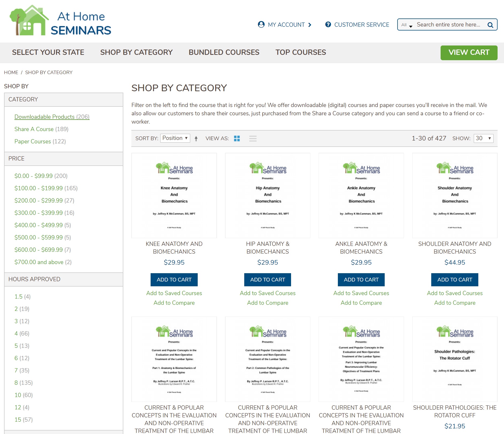Viewport: 504px width, 434px height.
Task: Save Knee Anatomy to Saved Courses
Action: [x=174, y=293]
